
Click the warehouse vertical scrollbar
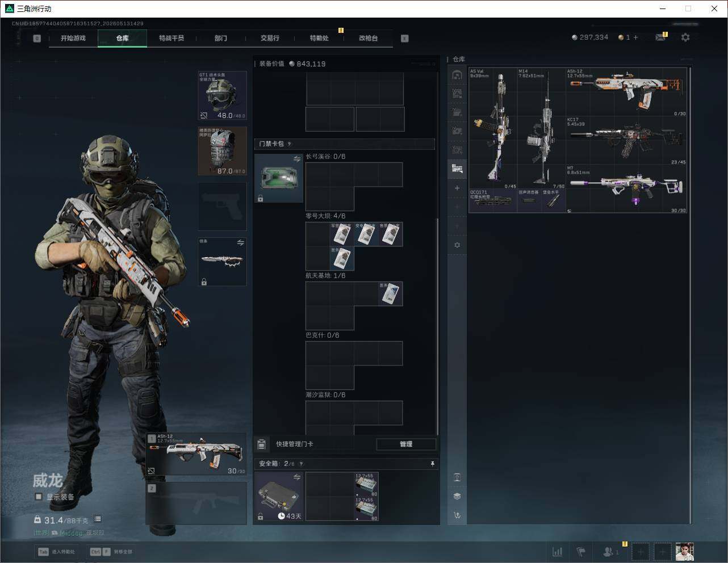[x=690, y=295]
